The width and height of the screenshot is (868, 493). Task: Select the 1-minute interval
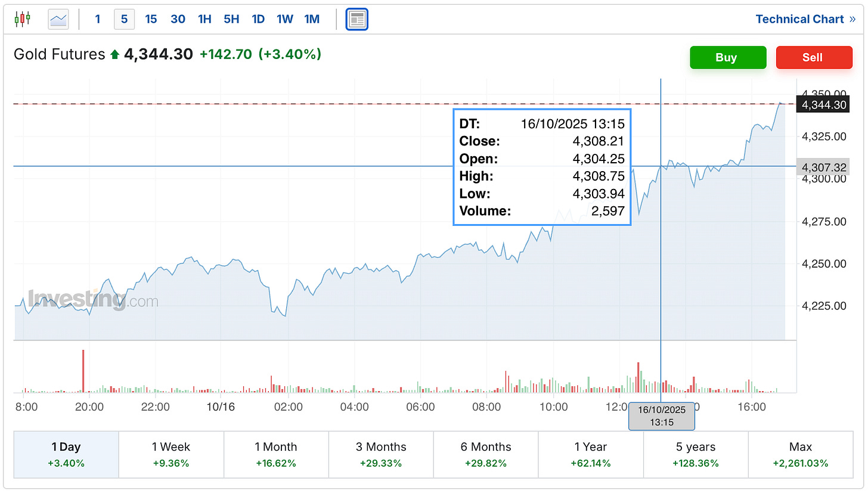point(98,19)
